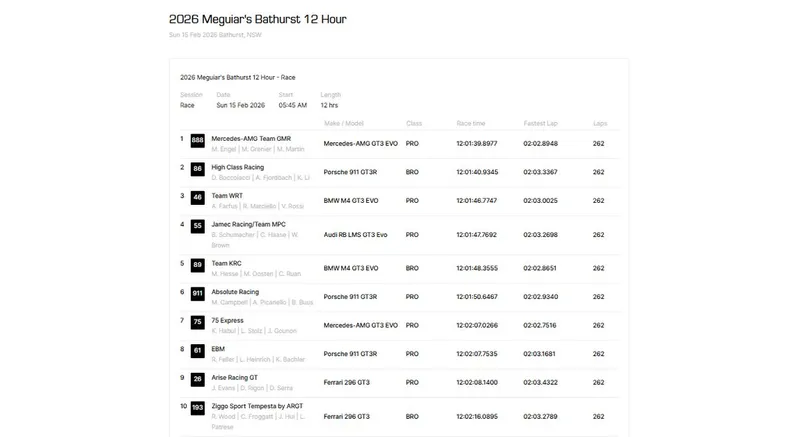Click the Class column header
The width and height of the screenshot is (800, 437).
click(x=414, y=123)
